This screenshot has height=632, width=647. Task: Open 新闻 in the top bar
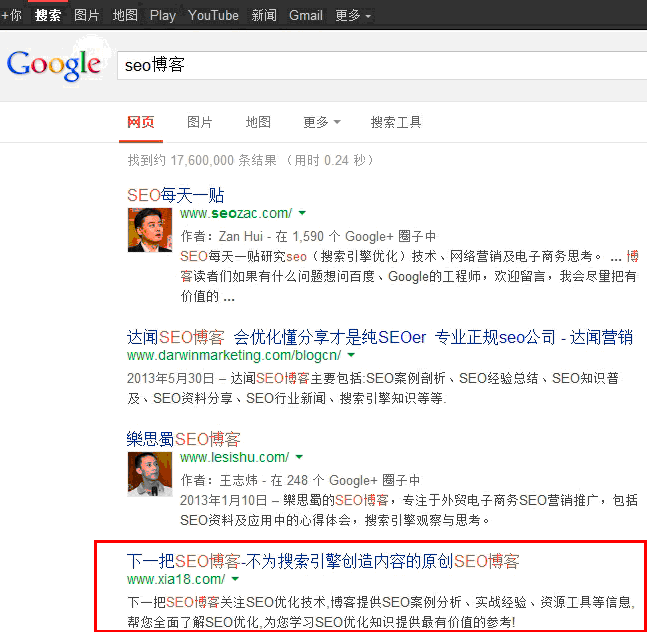pos(264,16)
